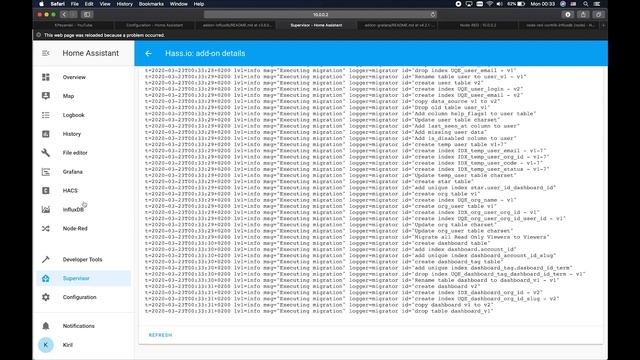Screen dimensions: 640x360
Task: Open Safari's File menu
Action: click(75, 4)
